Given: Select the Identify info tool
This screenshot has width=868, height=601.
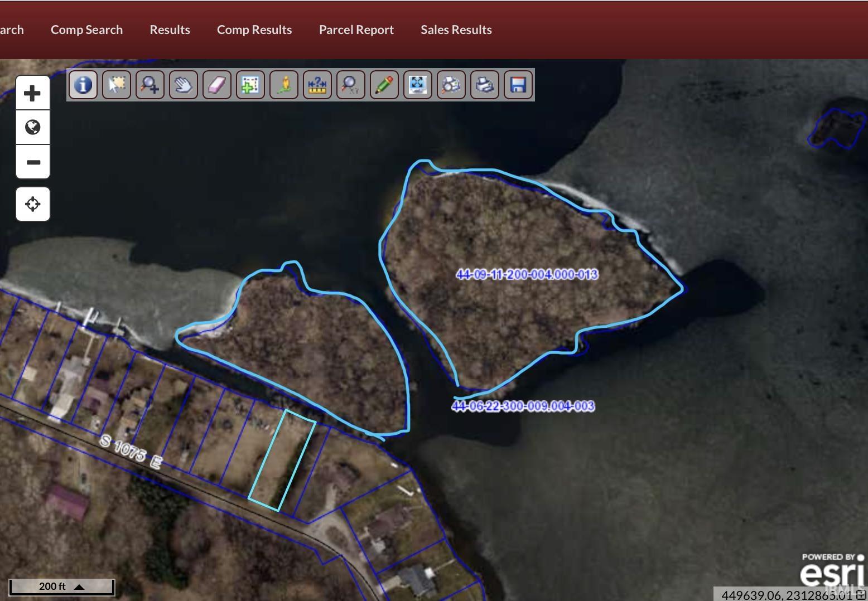Looking at the screenshot, I should [83, 85].
